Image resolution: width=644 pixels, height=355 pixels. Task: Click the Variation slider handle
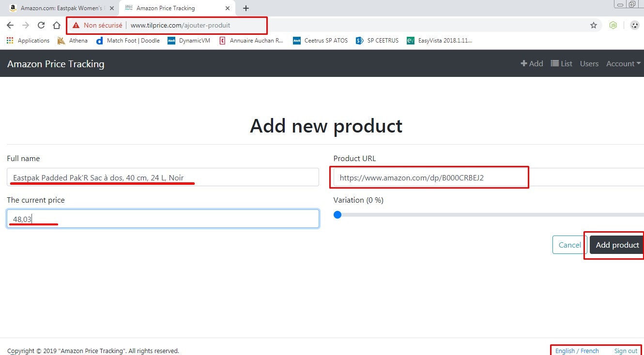tap(337, 215)
